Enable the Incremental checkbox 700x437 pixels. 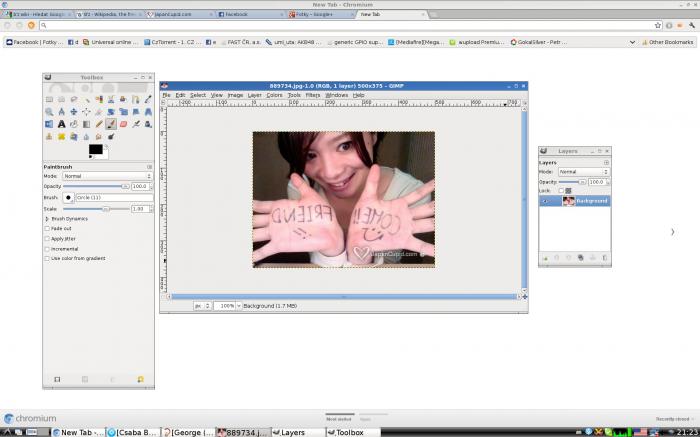point(47,249)
